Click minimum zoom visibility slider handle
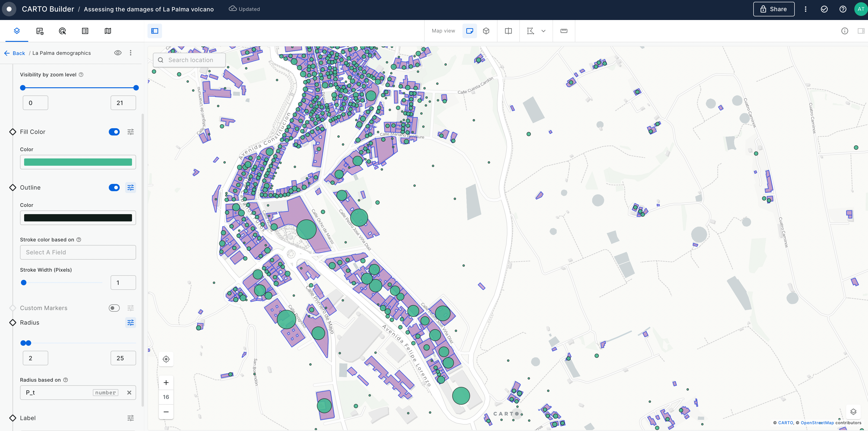Image resolution: width=868 pixels, height=431 pixels. (23, 88)
